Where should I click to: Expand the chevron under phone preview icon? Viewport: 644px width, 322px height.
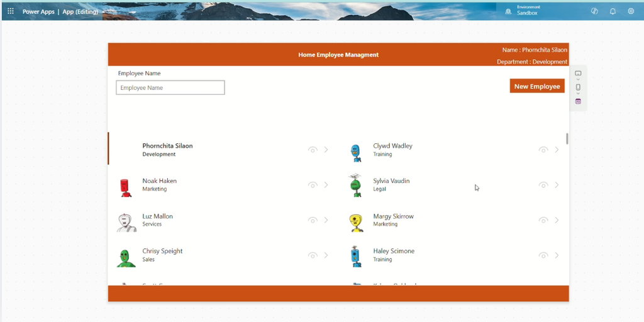click(x=578, y=94)
